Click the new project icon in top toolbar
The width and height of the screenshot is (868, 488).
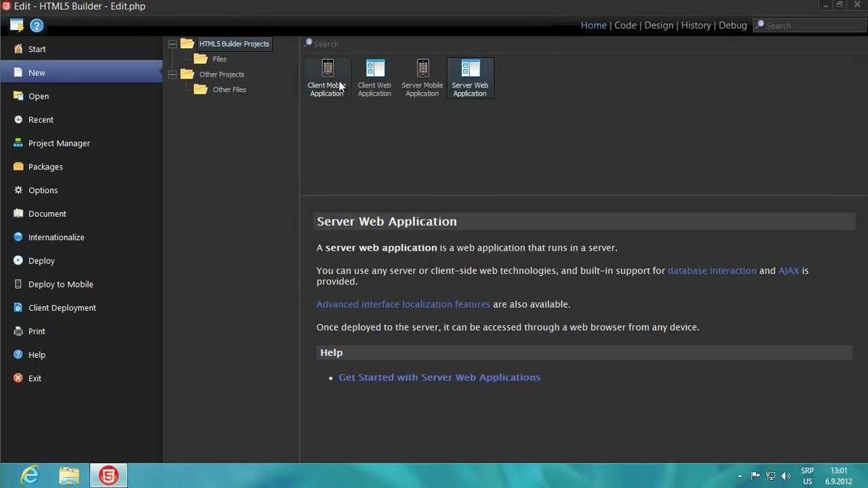click(17, 26)
